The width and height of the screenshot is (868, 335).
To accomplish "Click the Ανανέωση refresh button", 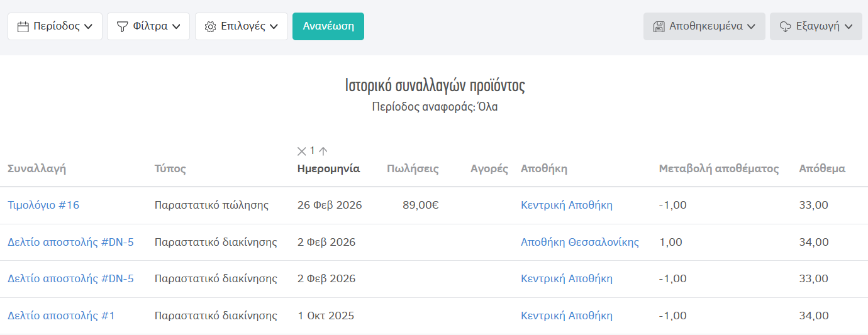I will click(328, 26).
